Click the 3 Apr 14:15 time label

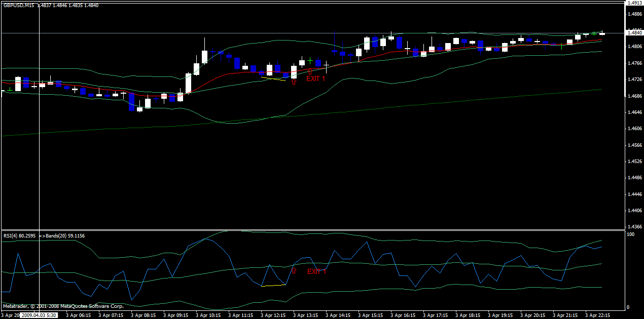pyautogui.click(x=338, y=315)
